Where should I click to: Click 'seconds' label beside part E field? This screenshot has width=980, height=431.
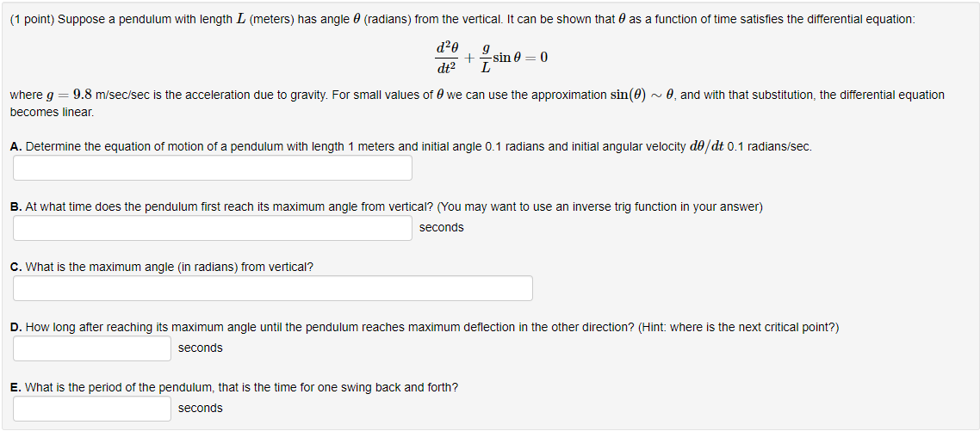(200, 408)
